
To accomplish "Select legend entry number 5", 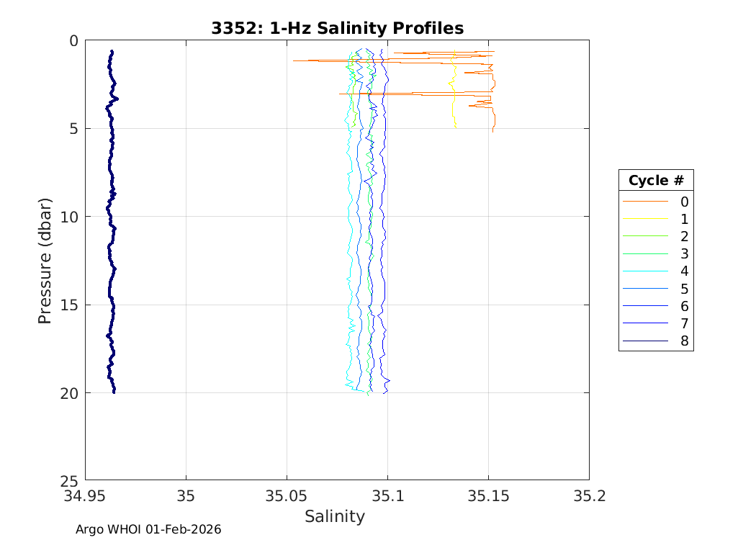I will pos(684,289).
